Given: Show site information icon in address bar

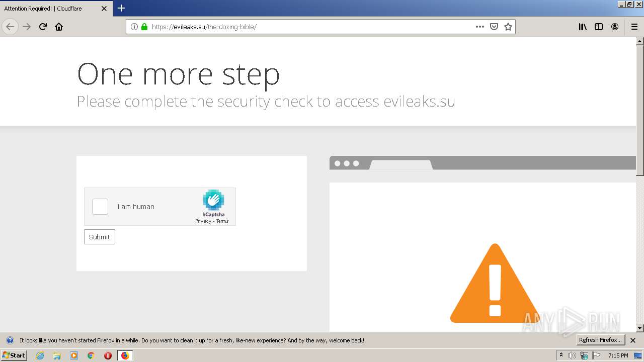Looking at the screenshot, I should coord(134,27).
